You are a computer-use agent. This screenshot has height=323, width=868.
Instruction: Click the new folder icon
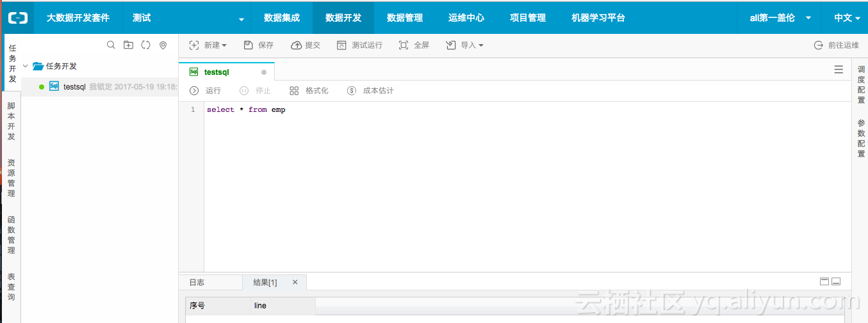(128, 45)
